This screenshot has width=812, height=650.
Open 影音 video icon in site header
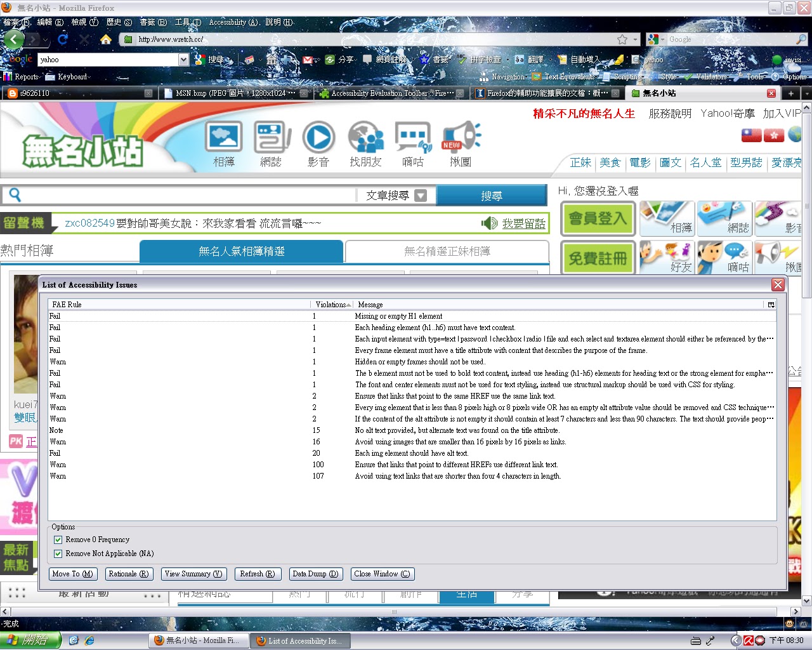[318, 145]
